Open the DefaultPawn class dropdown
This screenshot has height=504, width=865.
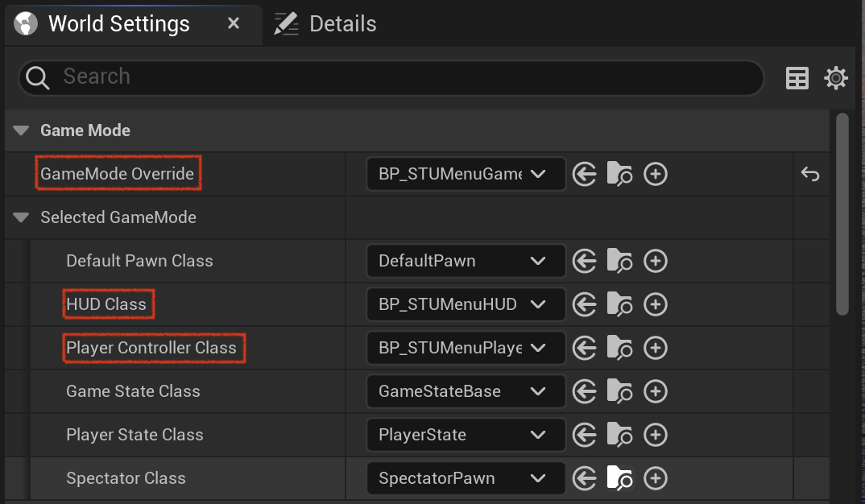pos(466,261)
